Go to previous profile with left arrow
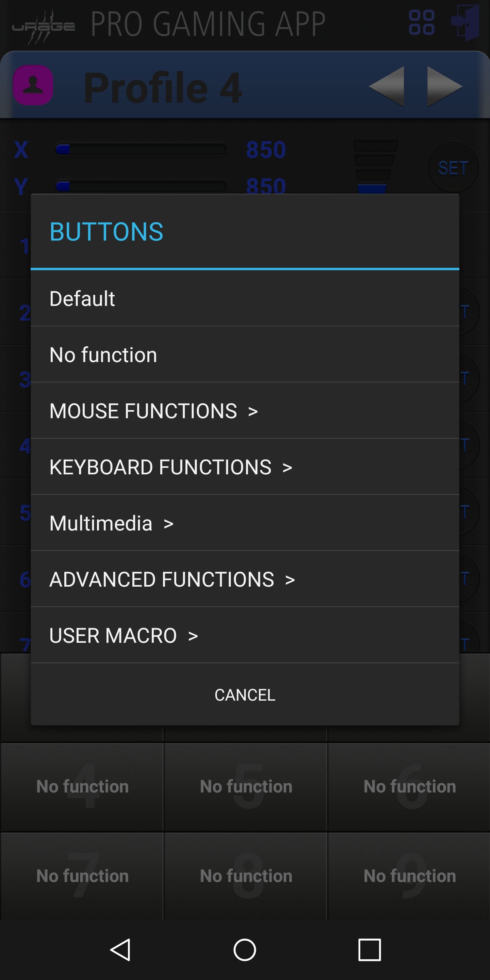Screen dimensions: 490x980 tap(386, 86)
